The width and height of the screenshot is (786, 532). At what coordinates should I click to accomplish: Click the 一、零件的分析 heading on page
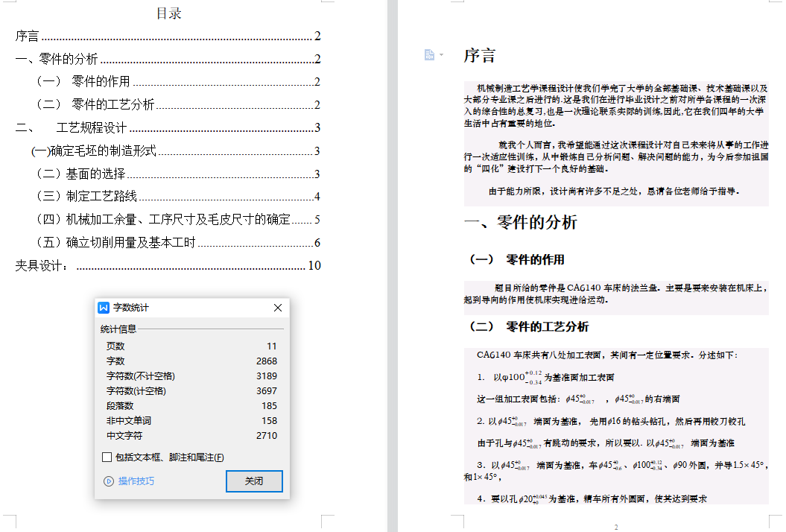521,222
